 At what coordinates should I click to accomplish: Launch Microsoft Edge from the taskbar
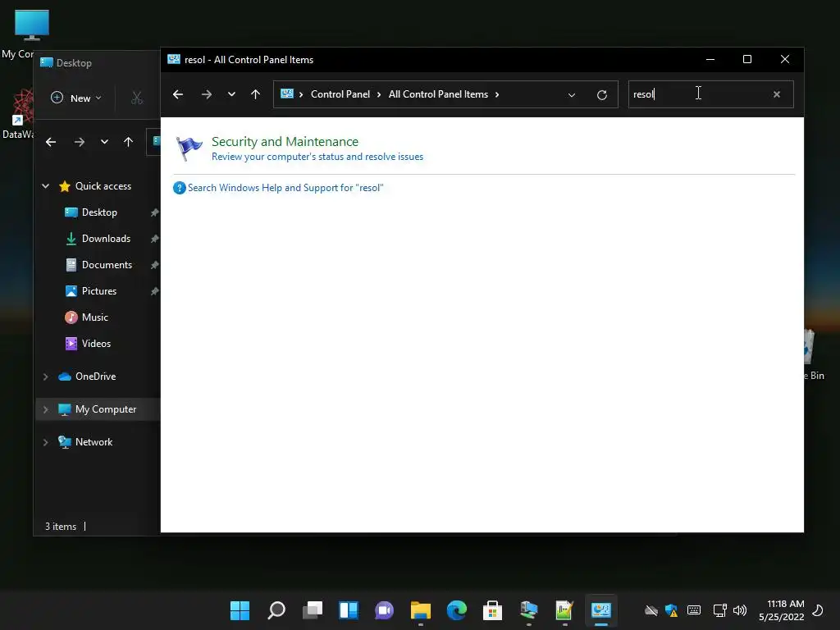(x=456, y=610)
